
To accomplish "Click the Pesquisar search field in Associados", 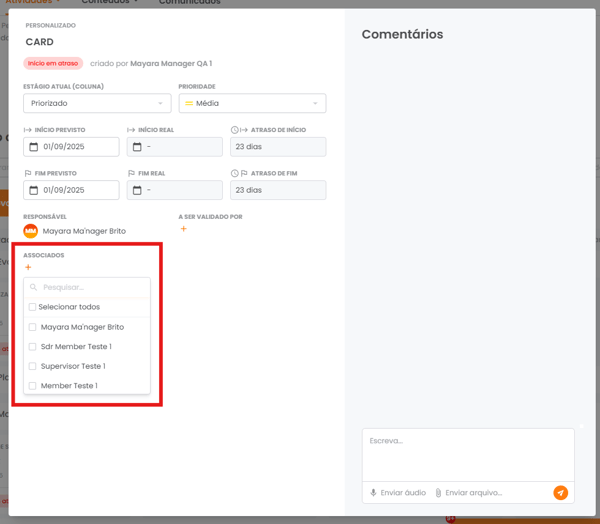I will [x=92, y=288].
